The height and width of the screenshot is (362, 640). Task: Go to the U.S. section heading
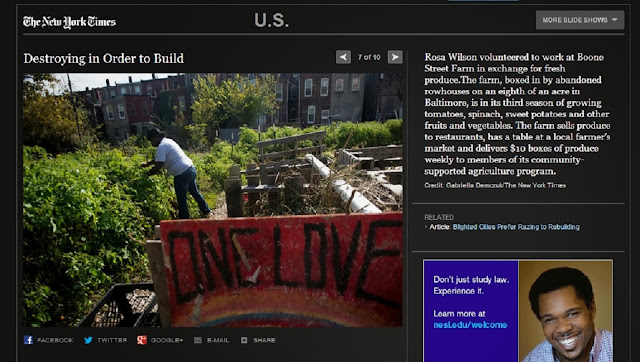271,20
